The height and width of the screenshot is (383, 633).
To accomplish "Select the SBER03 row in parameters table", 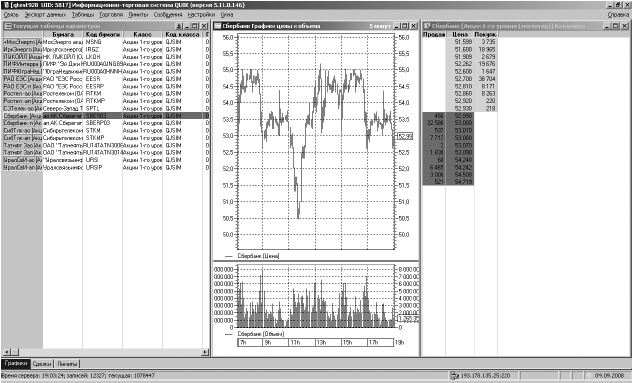I will 106,116.
